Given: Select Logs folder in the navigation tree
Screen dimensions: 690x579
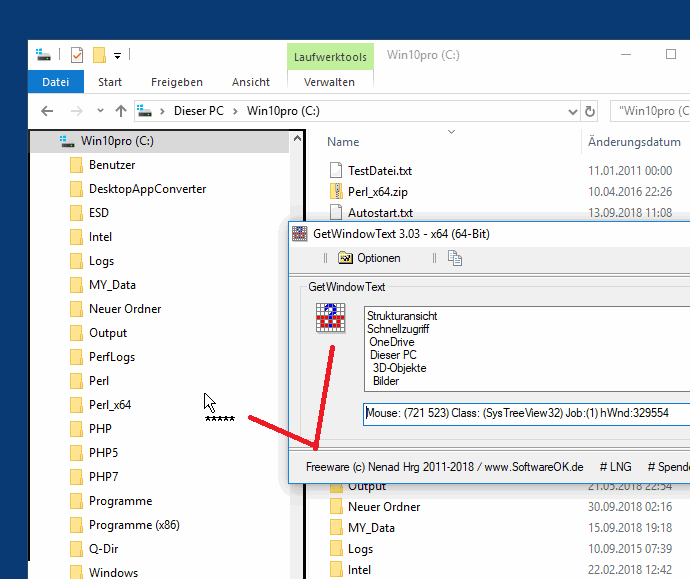Looking at the screenshot, I should click(x=101, y=261).
